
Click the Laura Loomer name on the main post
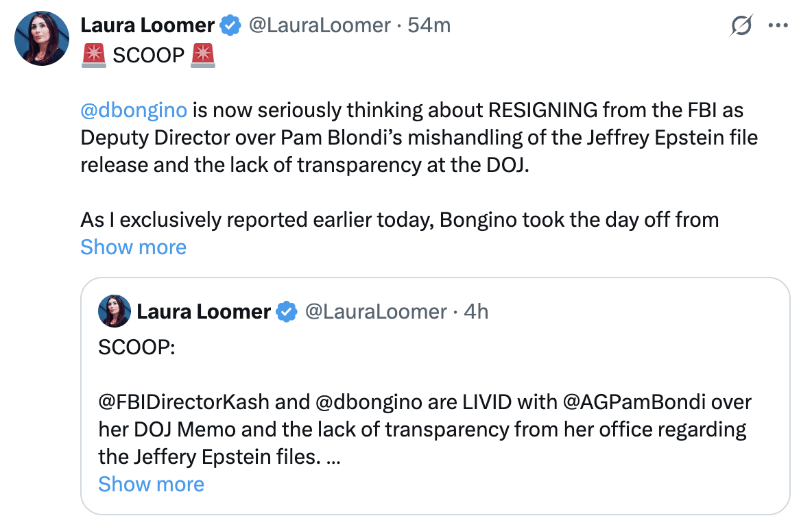(147, 26)
